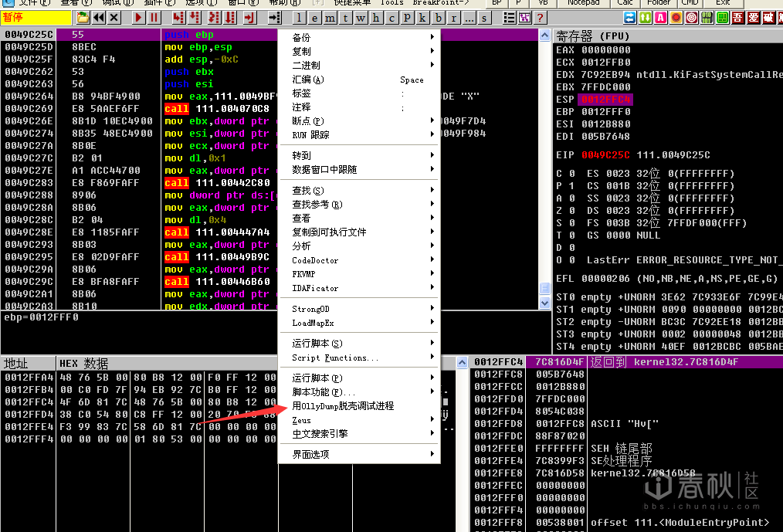
Task: Click the HEX 数据 column header
Action: coord(168,363)
